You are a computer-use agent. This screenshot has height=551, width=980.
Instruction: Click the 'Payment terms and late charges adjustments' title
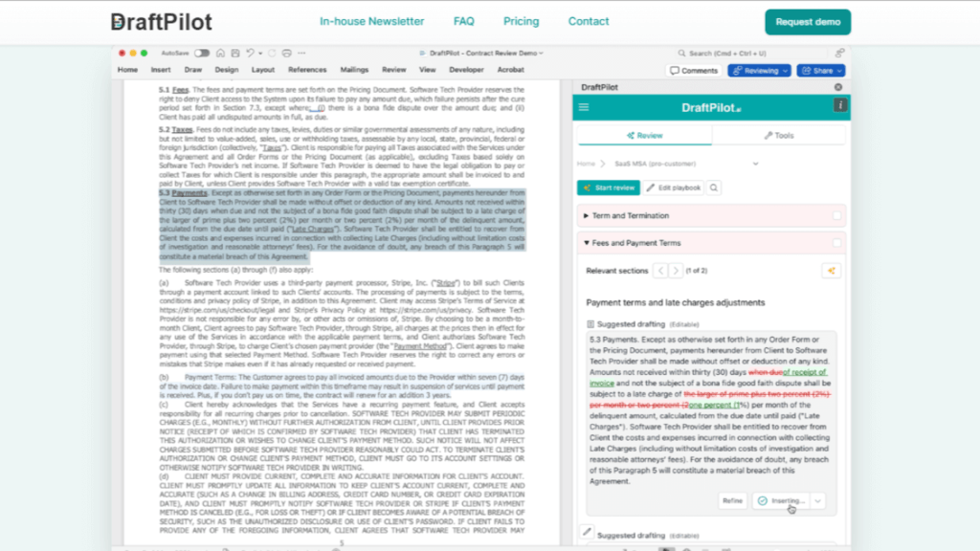click(675, 302)
